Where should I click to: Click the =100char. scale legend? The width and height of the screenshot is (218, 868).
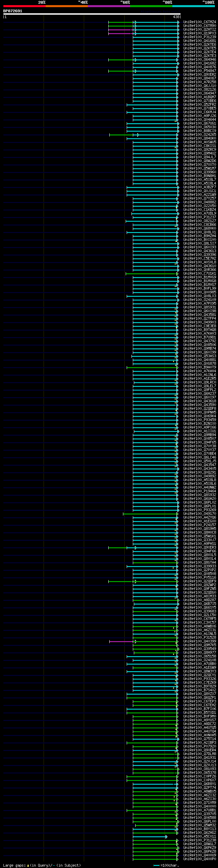(166, 865)
